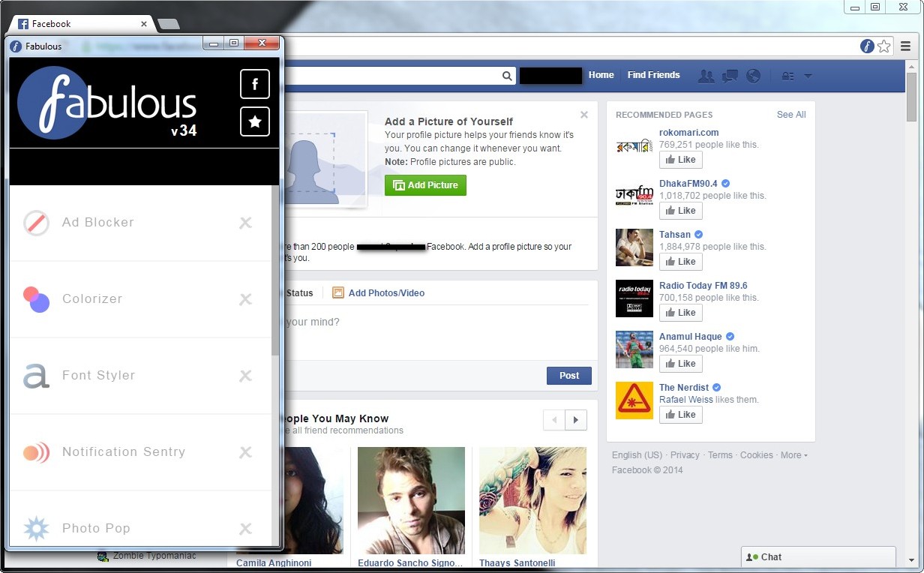Show next People You May Know
This screenshot has width=924, height=573.
[576, 420]
